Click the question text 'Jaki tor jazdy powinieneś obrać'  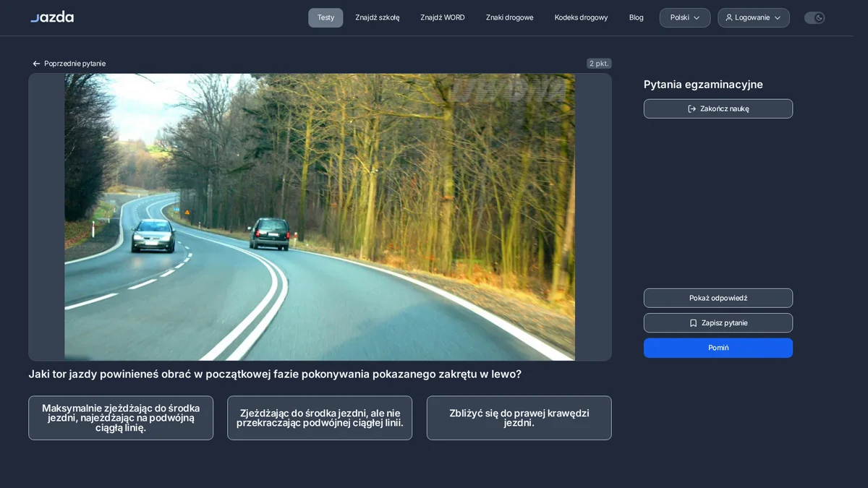(x=275, y=374)
